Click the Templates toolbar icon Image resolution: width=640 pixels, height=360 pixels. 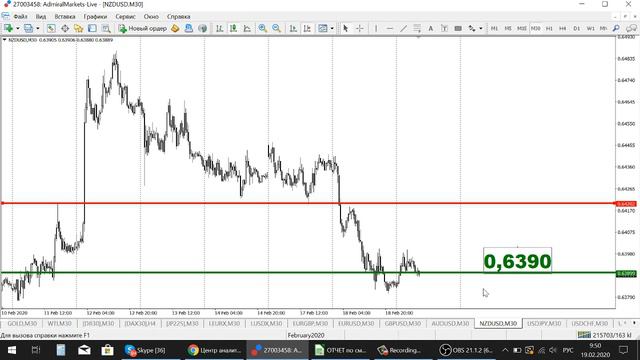pos(322,28)
